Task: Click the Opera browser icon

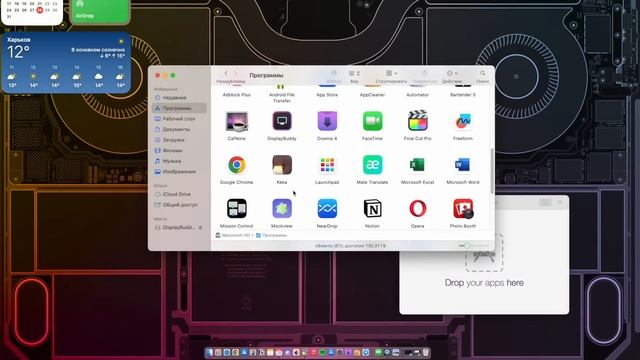Action: (418, 209)
